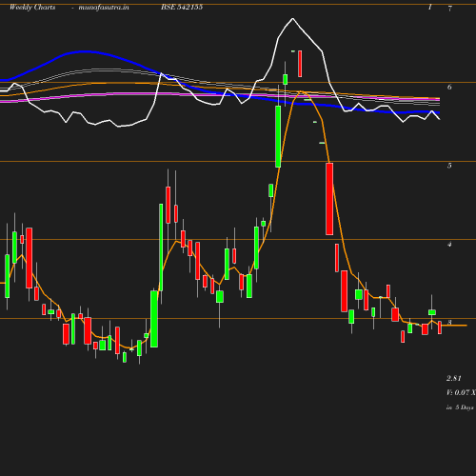Click the peak of the white indicator line

(x=292, y=19)
